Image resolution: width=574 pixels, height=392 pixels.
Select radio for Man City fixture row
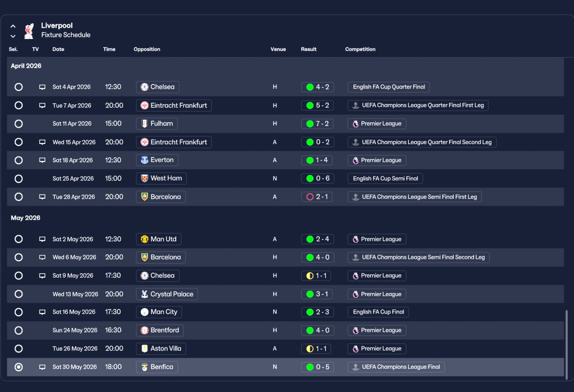[x=18, y=312]
